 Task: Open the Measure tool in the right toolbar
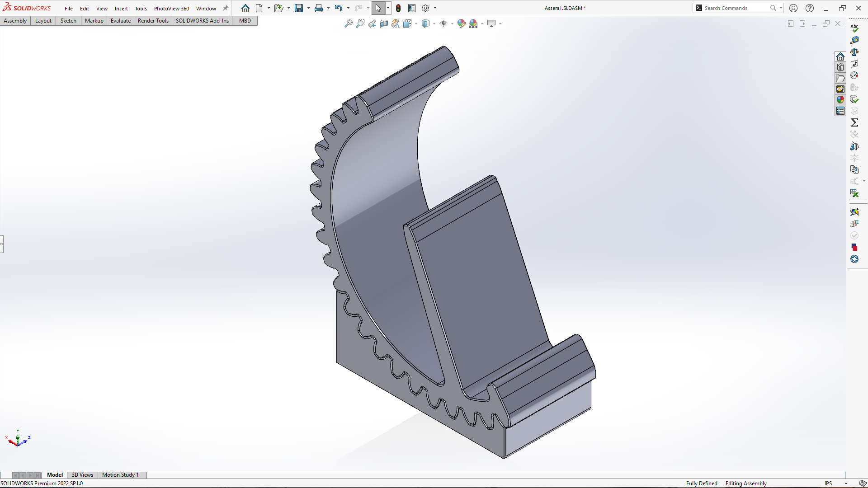click(x=854, y=40)
